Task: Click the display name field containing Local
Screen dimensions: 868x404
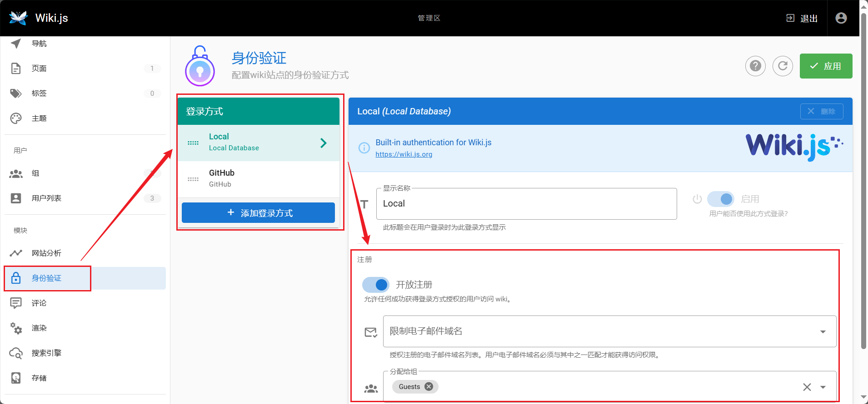Action: coord(526,204)
